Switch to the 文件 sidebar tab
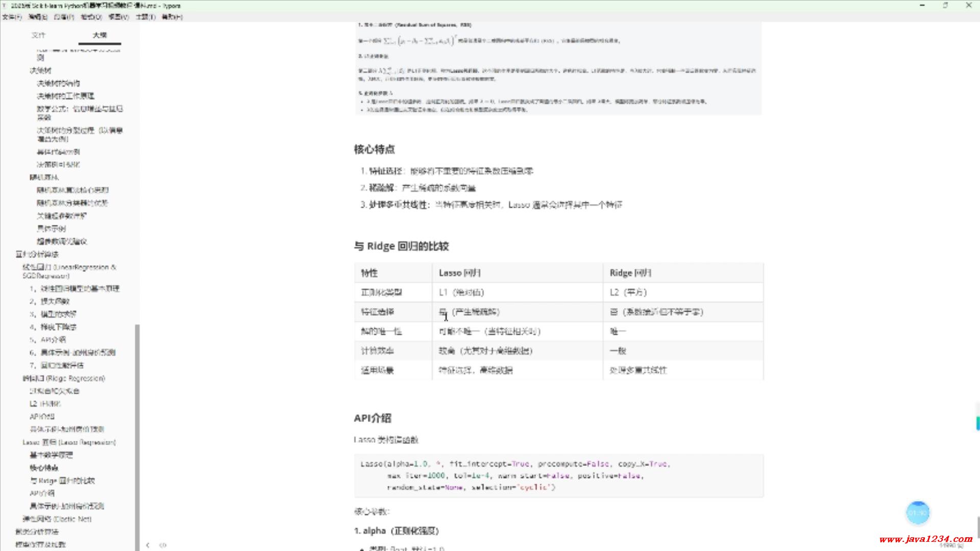 coord(38,35)
